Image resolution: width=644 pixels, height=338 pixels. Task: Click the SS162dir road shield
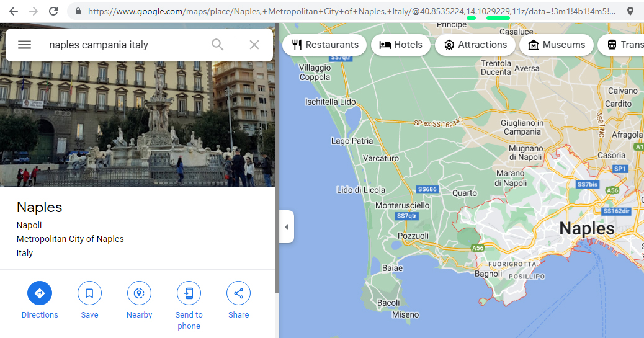point(617,211)
